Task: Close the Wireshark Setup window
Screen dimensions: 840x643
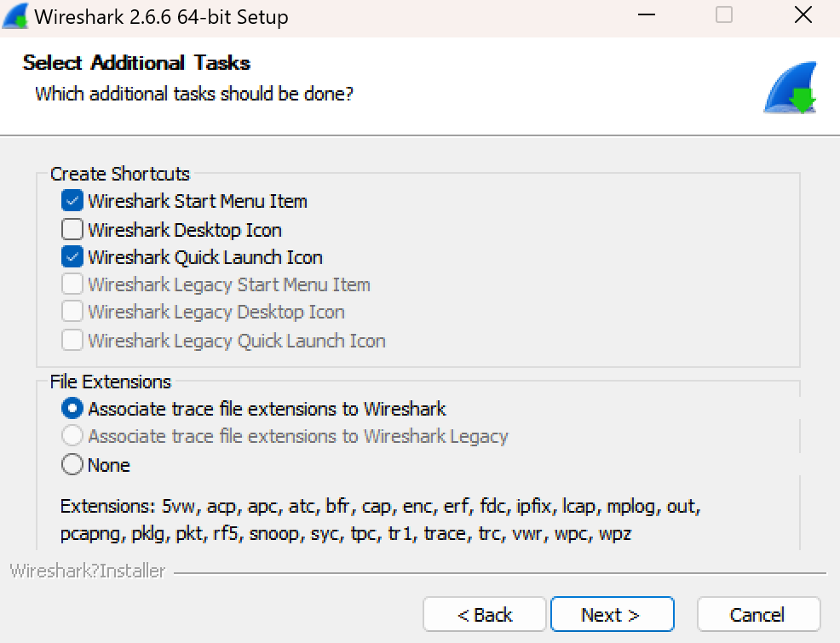Action: point(803,15)
